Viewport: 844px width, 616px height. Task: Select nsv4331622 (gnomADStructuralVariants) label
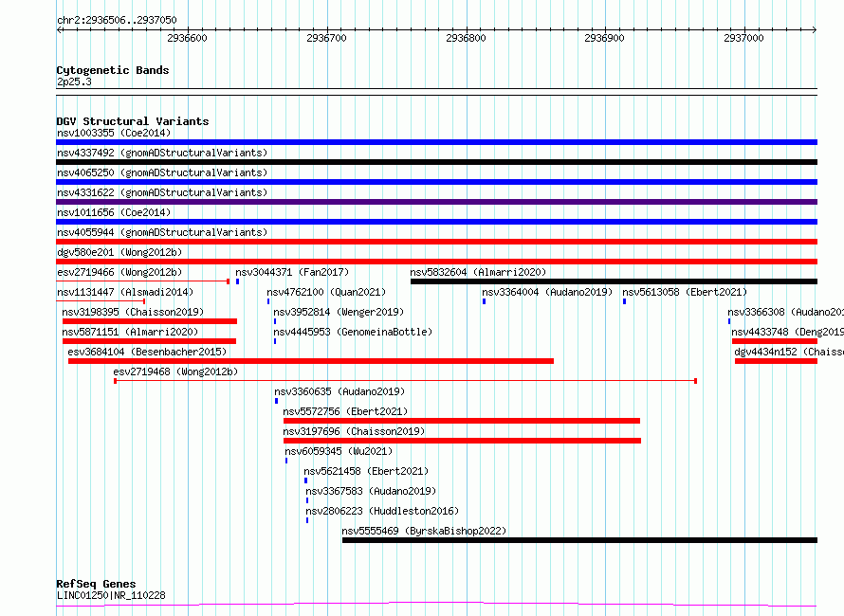[162, 192]
